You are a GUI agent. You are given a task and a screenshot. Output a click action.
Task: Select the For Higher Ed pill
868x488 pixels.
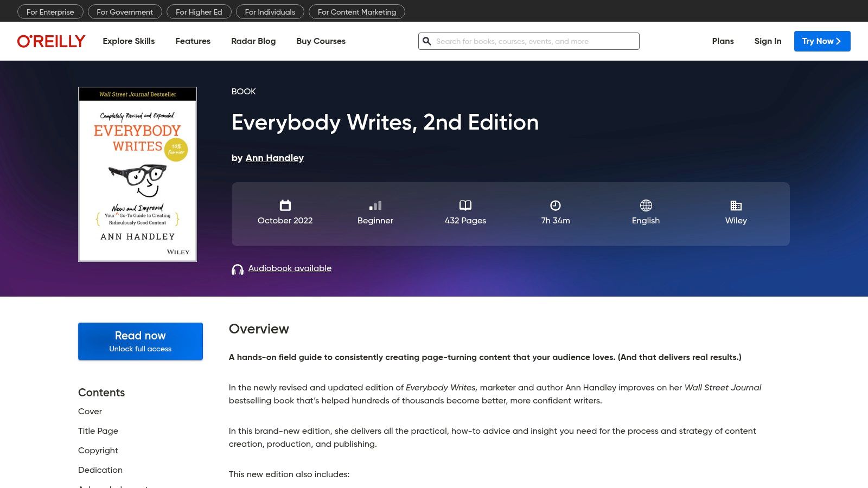click(x=199, y=12)
